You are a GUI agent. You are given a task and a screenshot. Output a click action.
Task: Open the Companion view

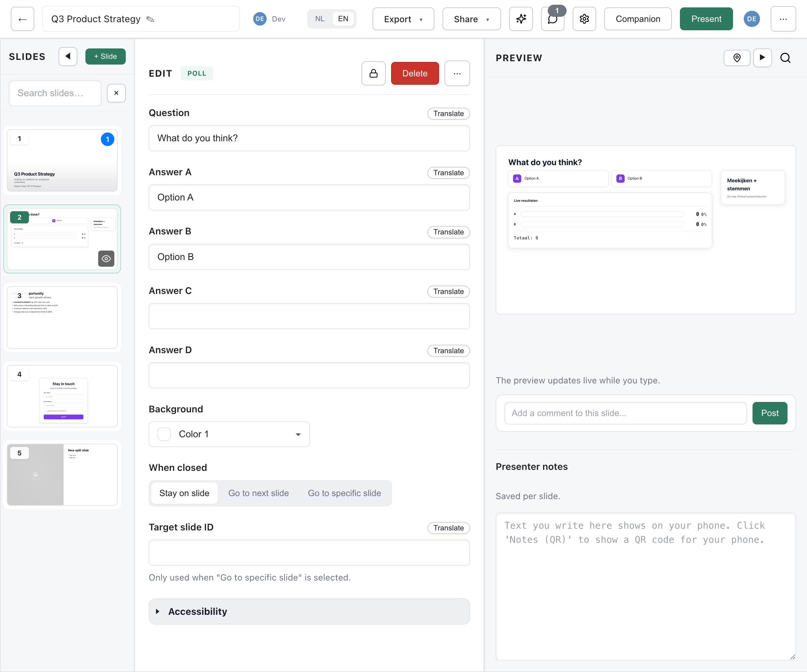(x=638, y=19)
